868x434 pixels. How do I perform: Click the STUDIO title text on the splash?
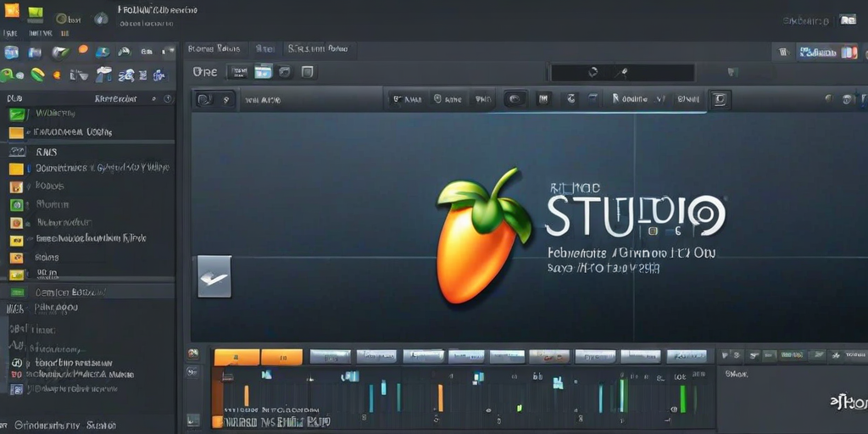pyautogui.click(x=634, y=217)
